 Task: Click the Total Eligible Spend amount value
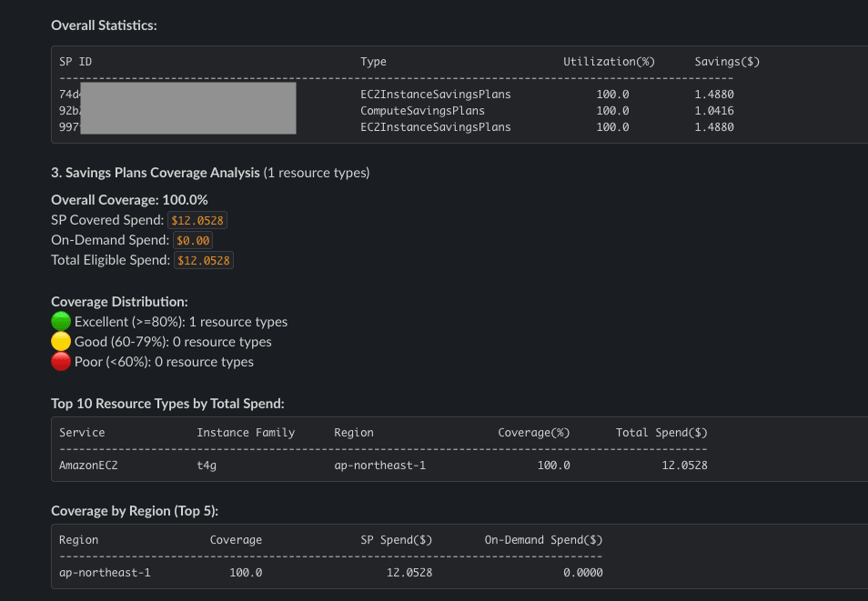(x=204, y=261)
